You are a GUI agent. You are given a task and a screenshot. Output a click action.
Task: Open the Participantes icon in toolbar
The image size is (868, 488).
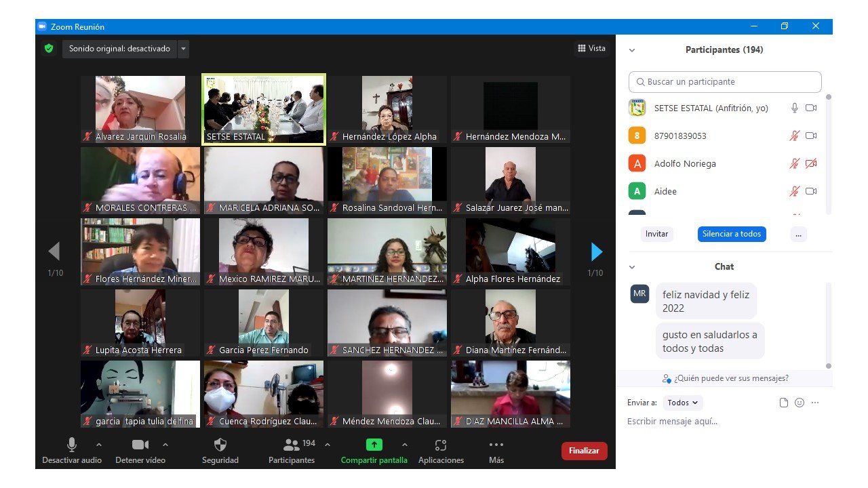pos(292,445)
